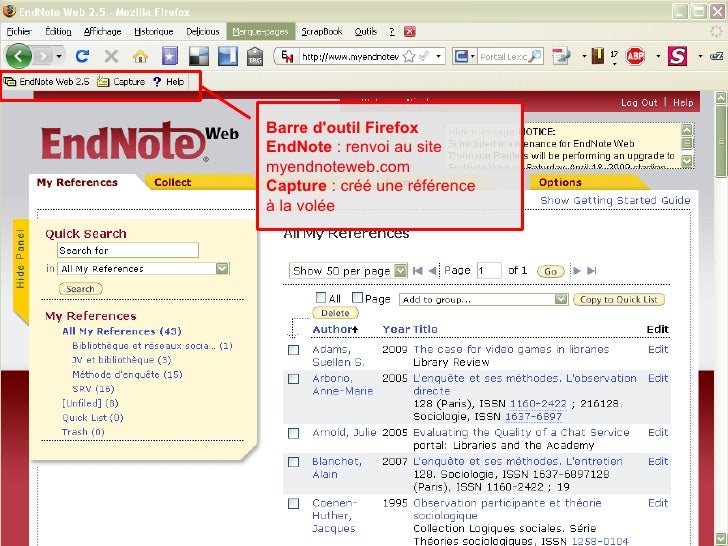Select the Arnold, Julie reference checkbox
This screenshot has height=546, width=728.
pyautogui.click(x=293, y=433)
